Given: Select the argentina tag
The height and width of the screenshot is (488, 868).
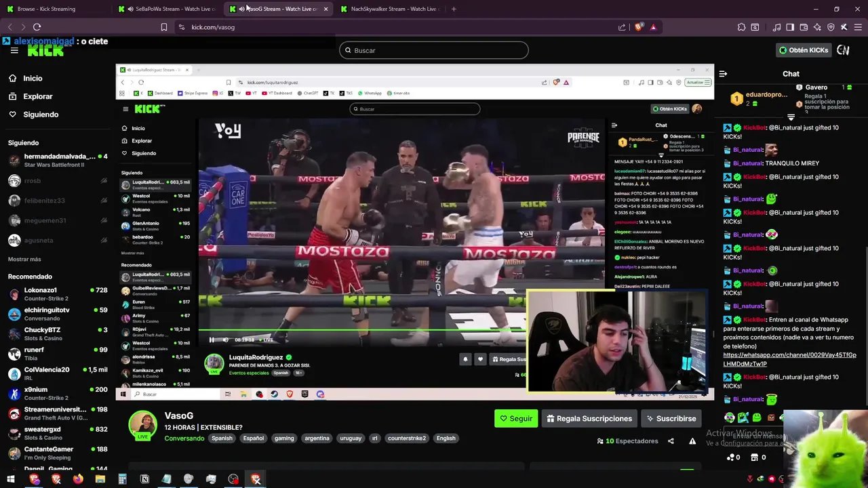Looking at the screenshot, I should click(x=317, y=439).
